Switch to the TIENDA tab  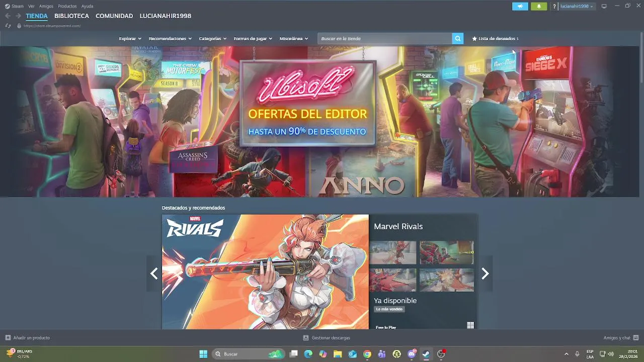37,16
